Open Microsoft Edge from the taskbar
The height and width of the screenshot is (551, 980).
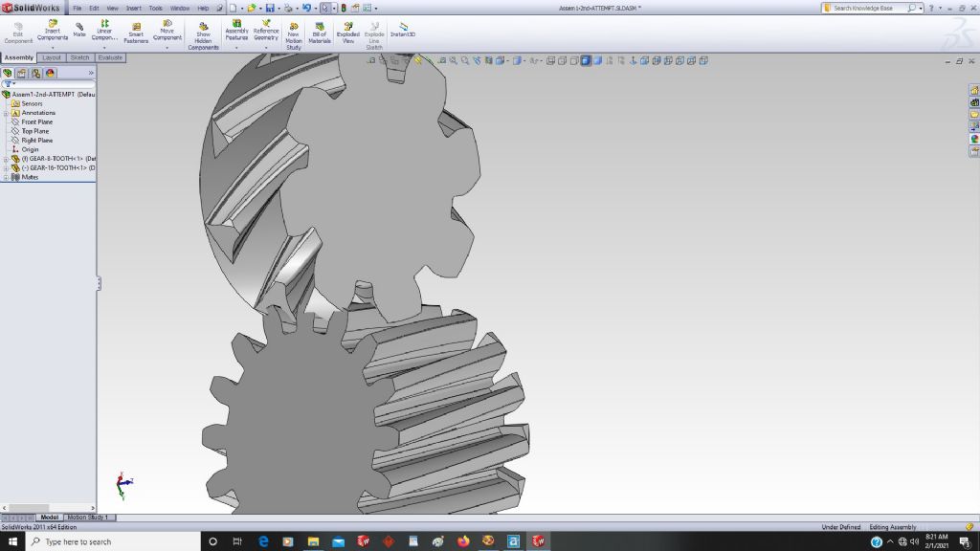pyautogui.click(x=263, y=541)
